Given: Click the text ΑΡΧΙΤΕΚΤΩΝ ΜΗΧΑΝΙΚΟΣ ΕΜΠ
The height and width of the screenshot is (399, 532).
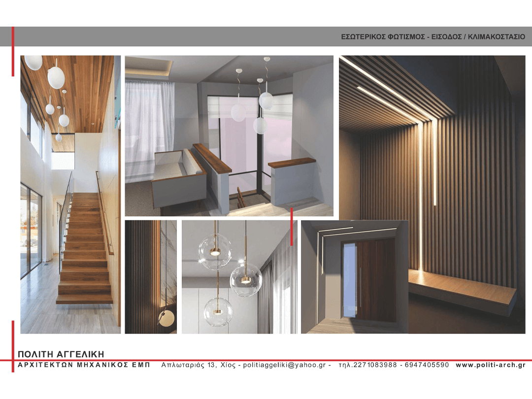Looking at the screenshot, I should pyautogui.click(x=84, y=365).
